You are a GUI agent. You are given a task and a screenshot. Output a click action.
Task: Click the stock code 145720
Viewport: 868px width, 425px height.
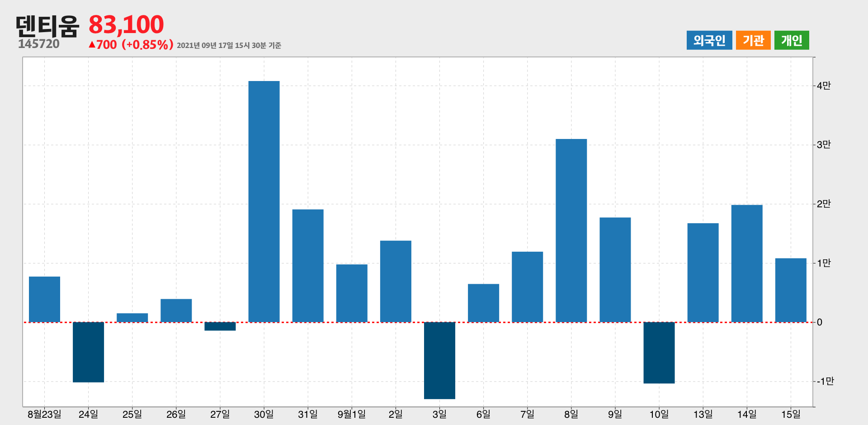pyautogui.click(x=39, y=44)
